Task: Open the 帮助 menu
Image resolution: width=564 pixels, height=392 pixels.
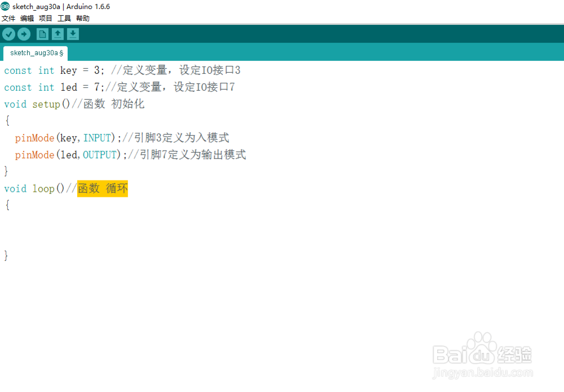Action: tap(82, 18)
